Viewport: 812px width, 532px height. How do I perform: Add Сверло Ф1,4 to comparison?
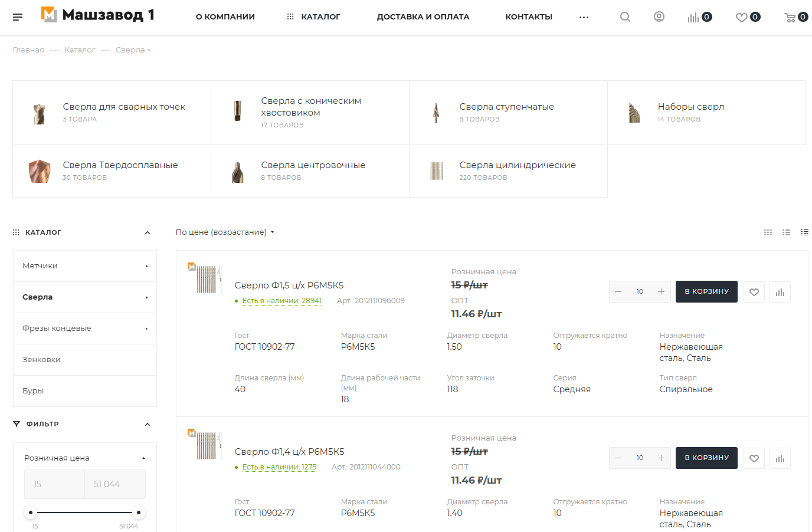pos(780,458)
